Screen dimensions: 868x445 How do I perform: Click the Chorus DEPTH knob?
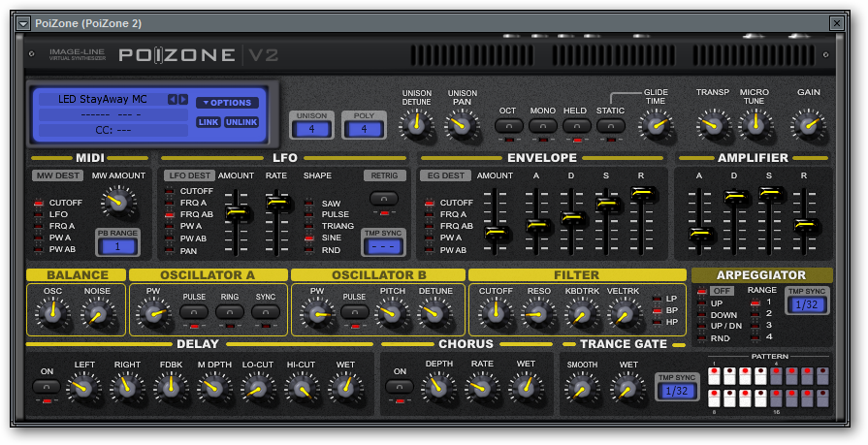[x=438, y=389]
